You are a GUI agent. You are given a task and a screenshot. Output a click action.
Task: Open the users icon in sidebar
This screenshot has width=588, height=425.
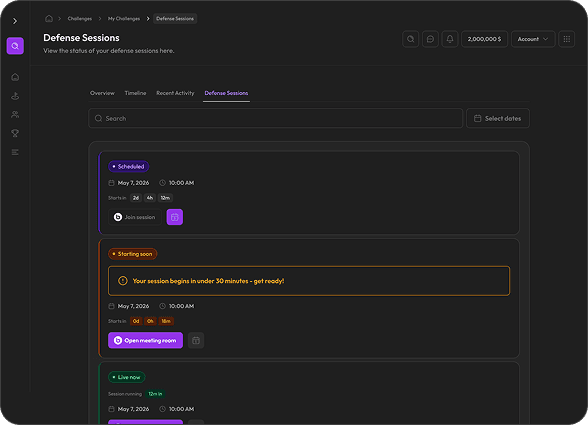(15, 114)
